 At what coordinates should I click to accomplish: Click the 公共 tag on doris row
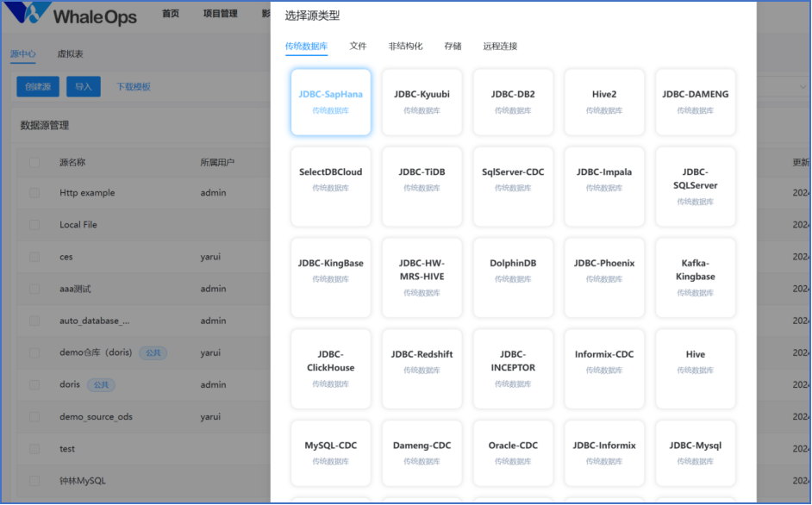tap(101, 385)
